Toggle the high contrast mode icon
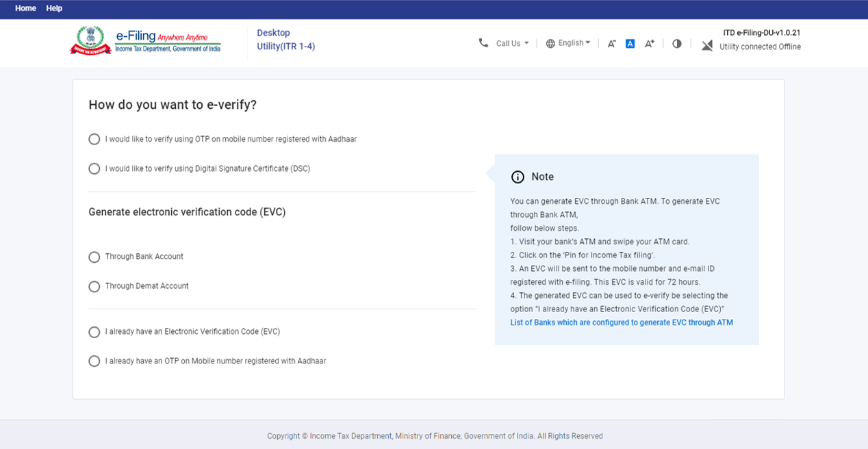This screenshot has width=868, height=449. coord(677,44)
